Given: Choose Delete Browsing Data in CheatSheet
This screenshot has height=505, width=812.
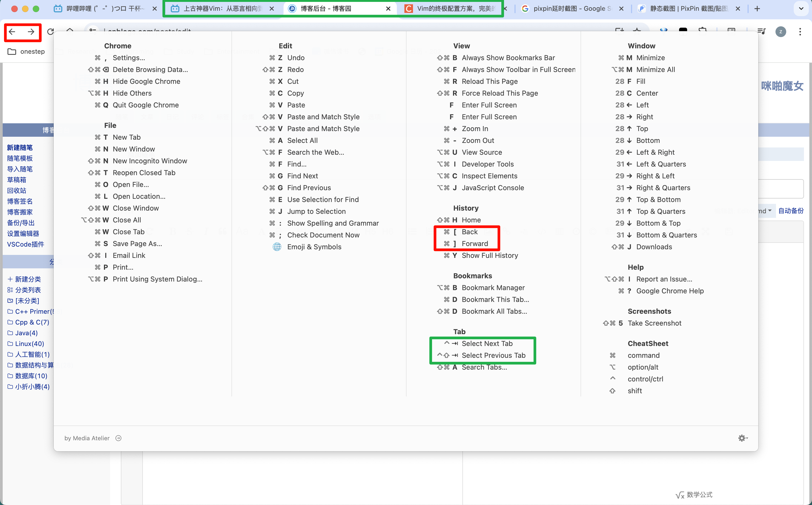Looking at the screenshot, I should [150, 70].
